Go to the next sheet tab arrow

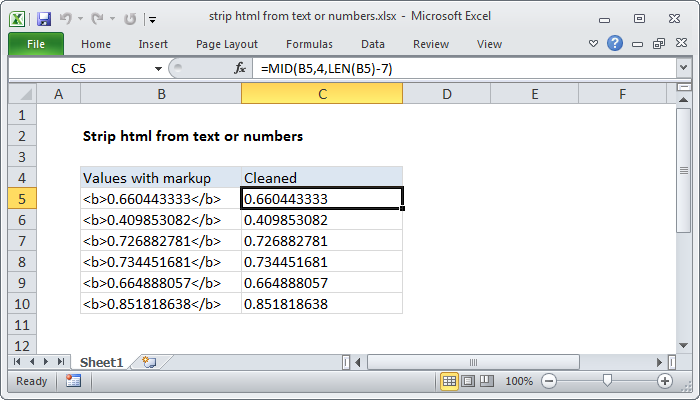coord(46,362)
